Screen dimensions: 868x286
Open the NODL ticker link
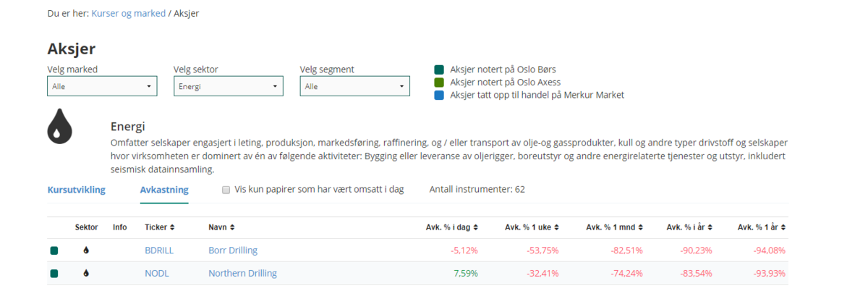157,274
